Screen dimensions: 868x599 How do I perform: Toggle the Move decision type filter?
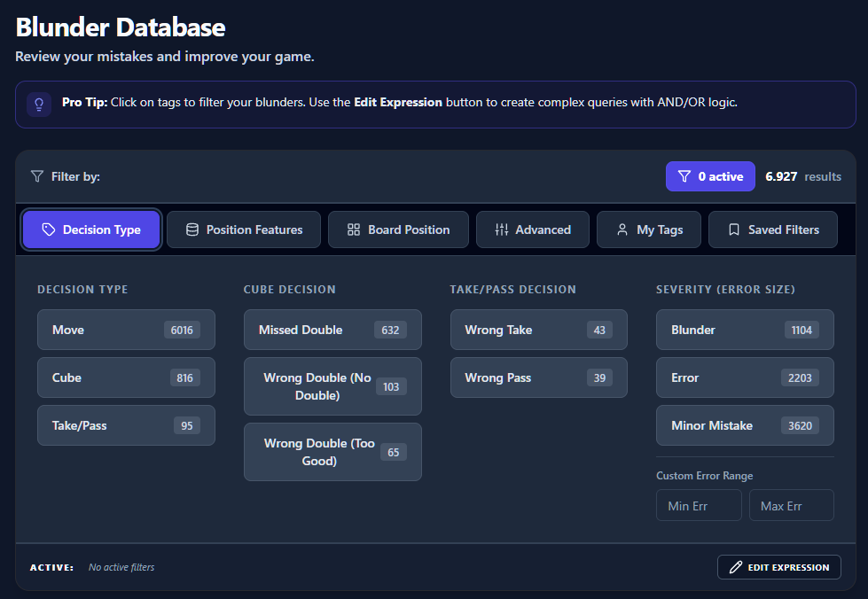point(126,330)
